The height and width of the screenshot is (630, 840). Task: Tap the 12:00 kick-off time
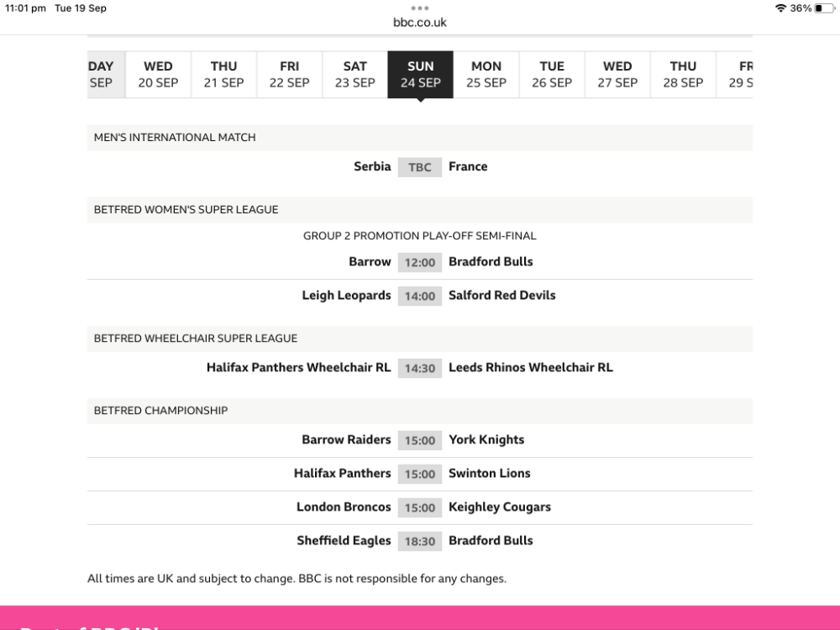tap(420, 262)
